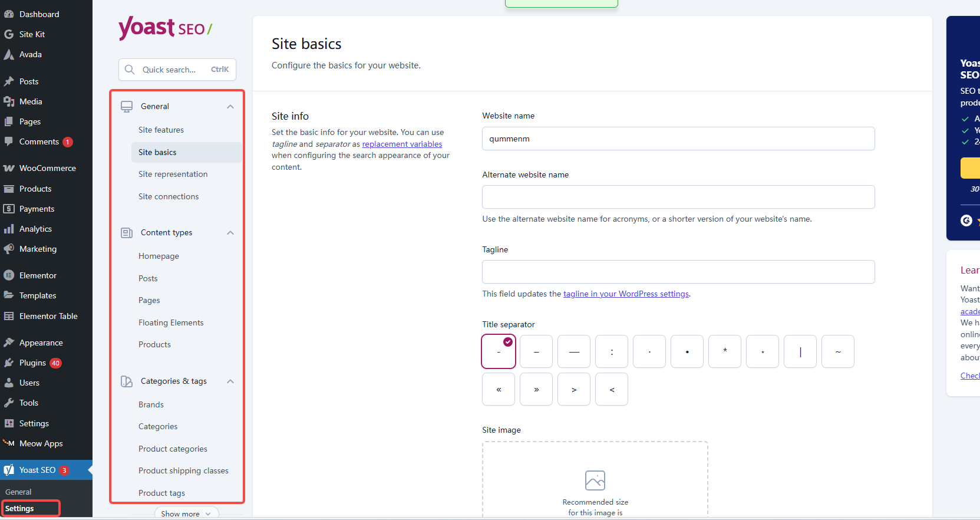The width and height of the screenshot is (980, 520).
Task: Open Brands under Categories & tags
Action: click(x=151, y=404)
